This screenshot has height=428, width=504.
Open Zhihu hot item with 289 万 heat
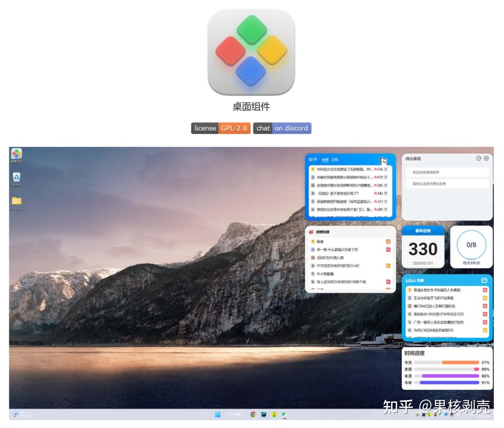(x=349, y=210)
